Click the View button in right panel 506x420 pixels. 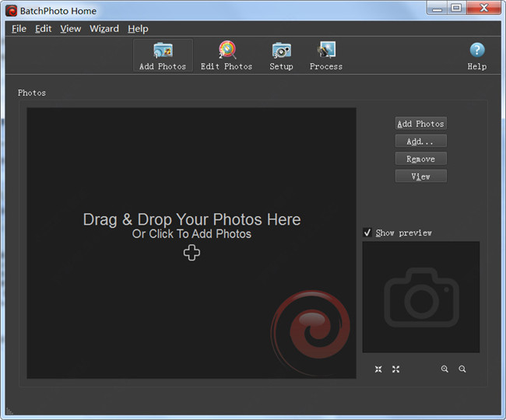click(420, 177)
